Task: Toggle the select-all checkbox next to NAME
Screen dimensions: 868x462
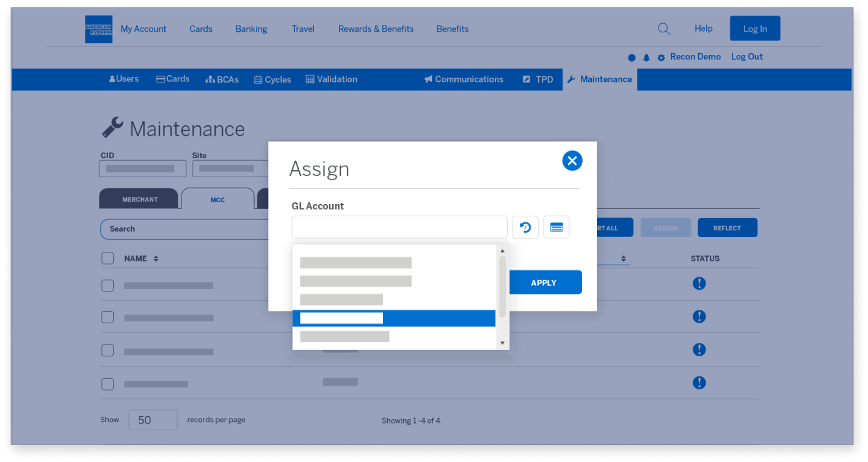Action: coord(108,258)
